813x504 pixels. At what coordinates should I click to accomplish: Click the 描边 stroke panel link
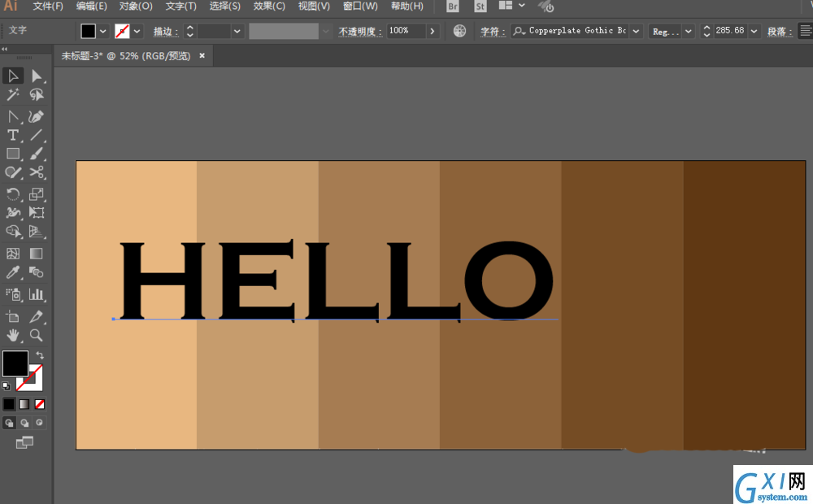click(x=165, y=31)
